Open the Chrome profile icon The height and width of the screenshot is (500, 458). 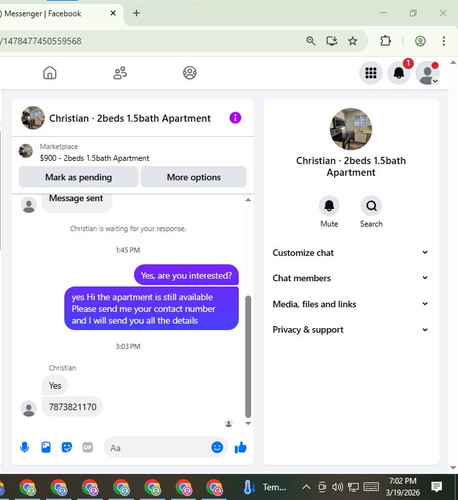(x=420, y=41)
